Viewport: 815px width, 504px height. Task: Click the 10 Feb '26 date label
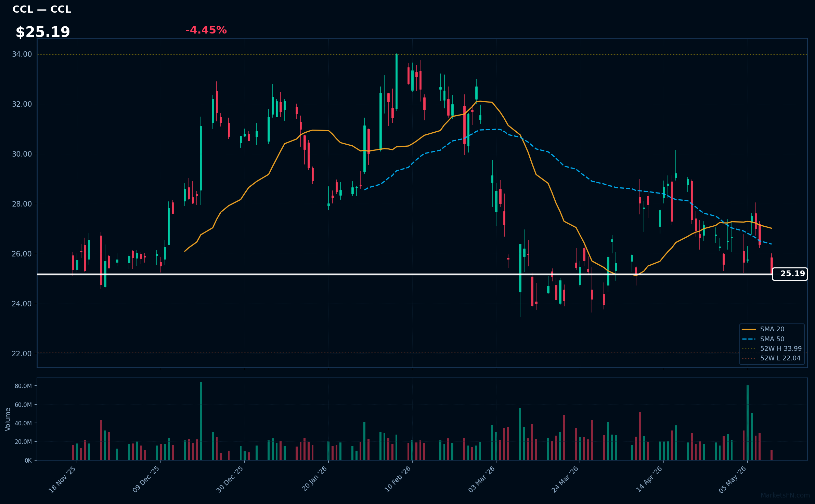coord(398,479)
